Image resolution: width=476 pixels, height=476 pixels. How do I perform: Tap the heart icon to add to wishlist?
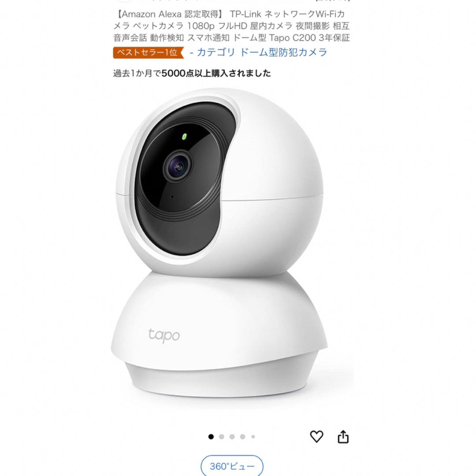[x=316, y=436]
